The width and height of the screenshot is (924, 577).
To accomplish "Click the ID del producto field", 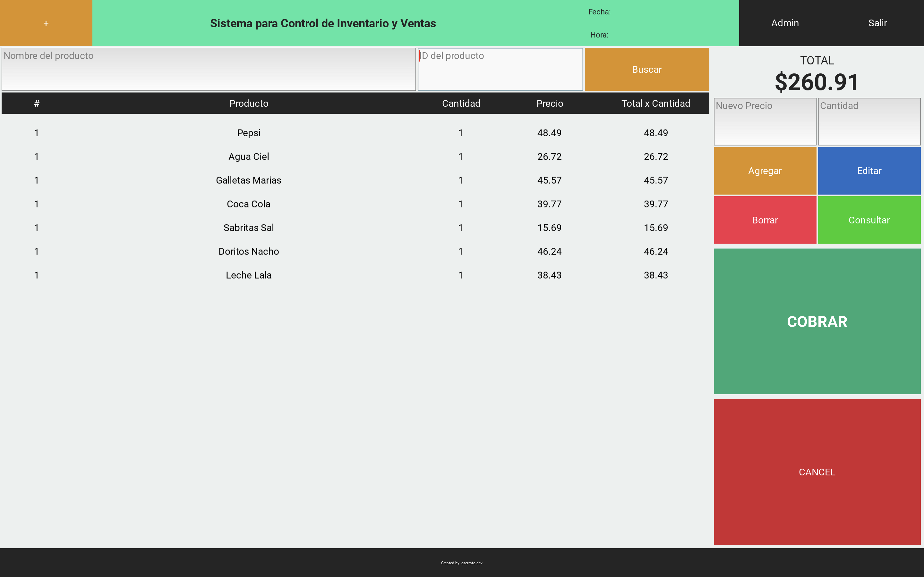I will coord(500,69).
